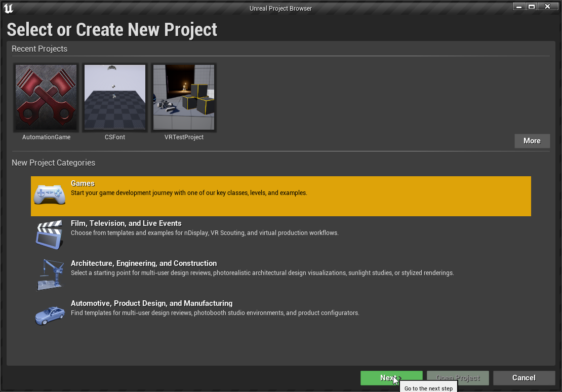Maximize the Unreal Project Browser window
This screenshot has width=562, height=392.
(531, 6)
